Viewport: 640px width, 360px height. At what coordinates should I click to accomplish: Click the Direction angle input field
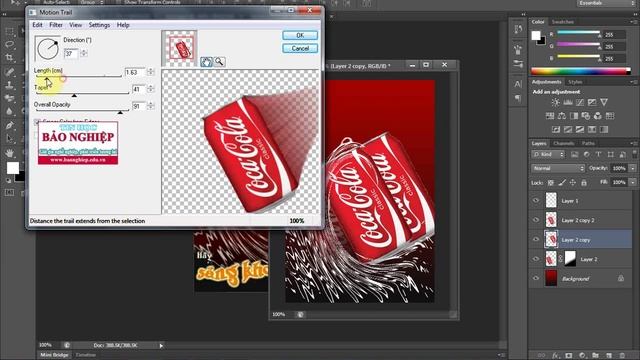tap(71, 53)
